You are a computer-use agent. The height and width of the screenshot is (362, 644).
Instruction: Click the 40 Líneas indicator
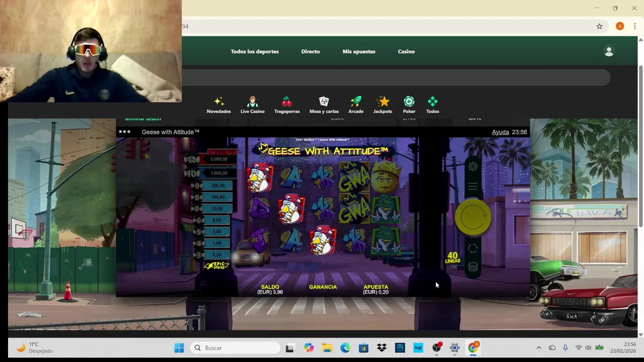click(x=453, y=257)
